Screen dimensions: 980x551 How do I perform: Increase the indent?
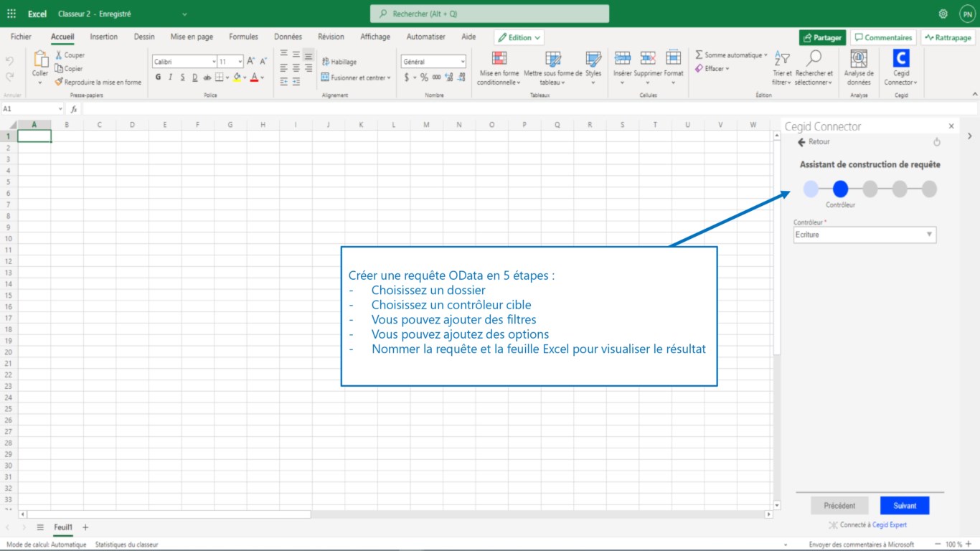click(x=296, y=82)
